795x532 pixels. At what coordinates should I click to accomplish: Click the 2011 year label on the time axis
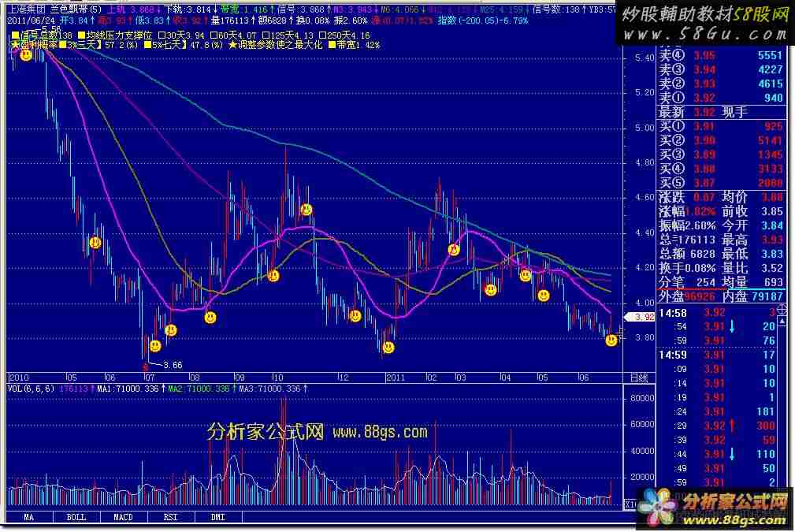click(396, 378)
